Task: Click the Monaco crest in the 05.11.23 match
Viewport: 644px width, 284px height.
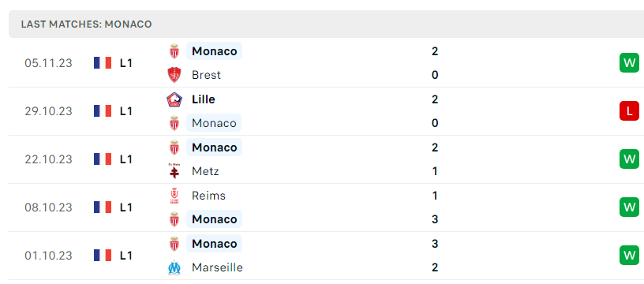Action: [x=174, y=51]
